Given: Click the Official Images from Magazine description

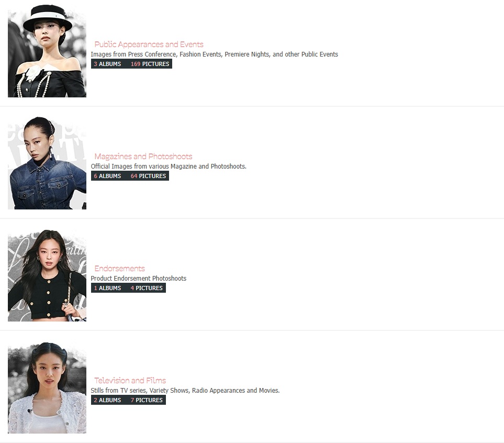Looking at the screenshot, I should (x=169, y=167).
